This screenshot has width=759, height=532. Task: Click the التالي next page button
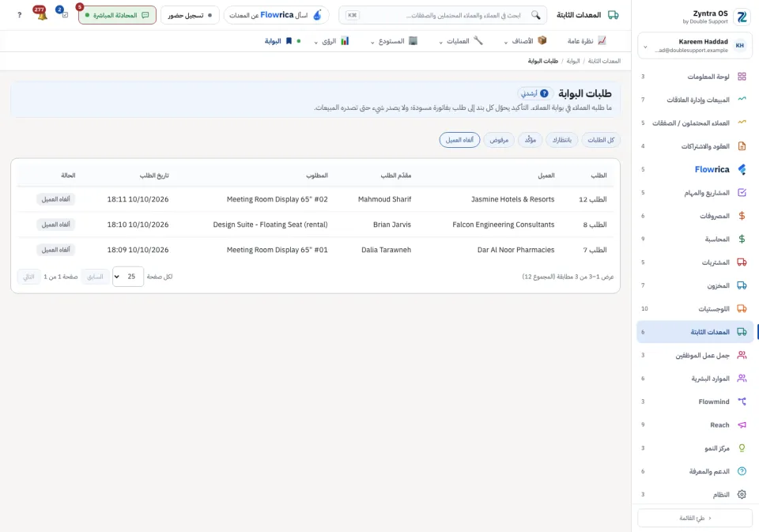[29, 277]
